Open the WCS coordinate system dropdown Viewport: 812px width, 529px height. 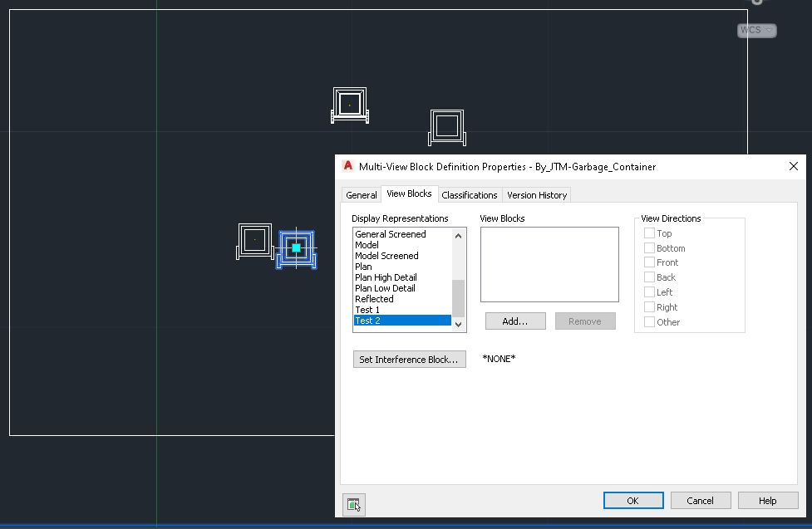click(769, 30)
